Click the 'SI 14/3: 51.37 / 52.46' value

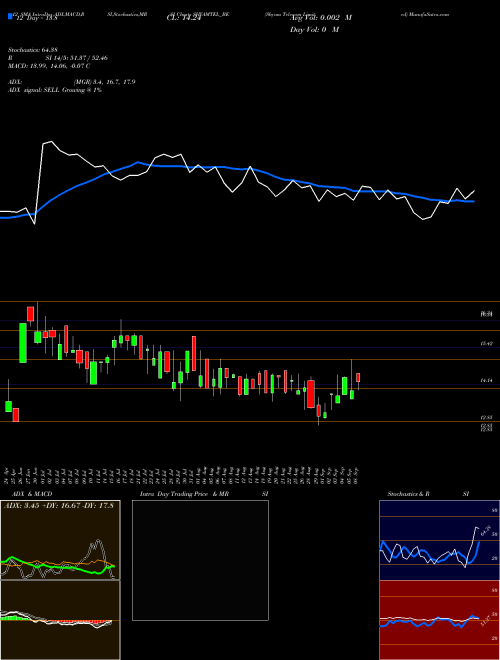click(77, 58)
